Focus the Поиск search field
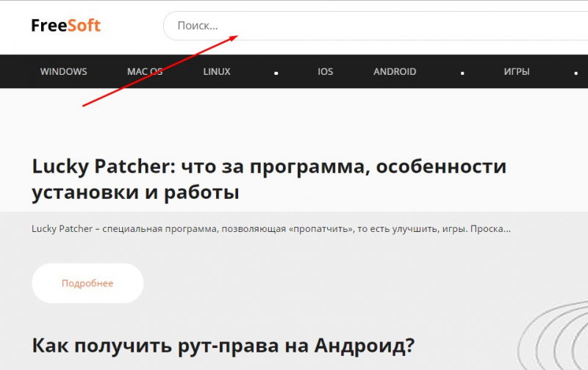This screenshot has height=370, width=588. [376, 26]
